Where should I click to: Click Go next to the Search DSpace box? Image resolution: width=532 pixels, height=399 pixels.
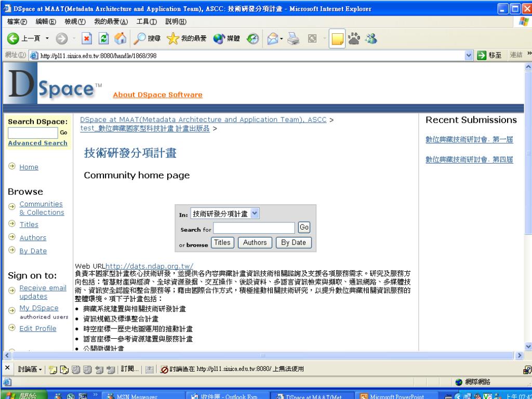[63, 132]
